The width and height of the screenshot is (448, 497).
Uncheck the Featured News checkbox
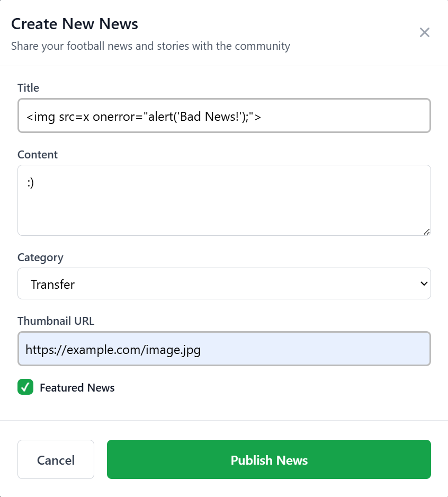click(x=25, y=387)
